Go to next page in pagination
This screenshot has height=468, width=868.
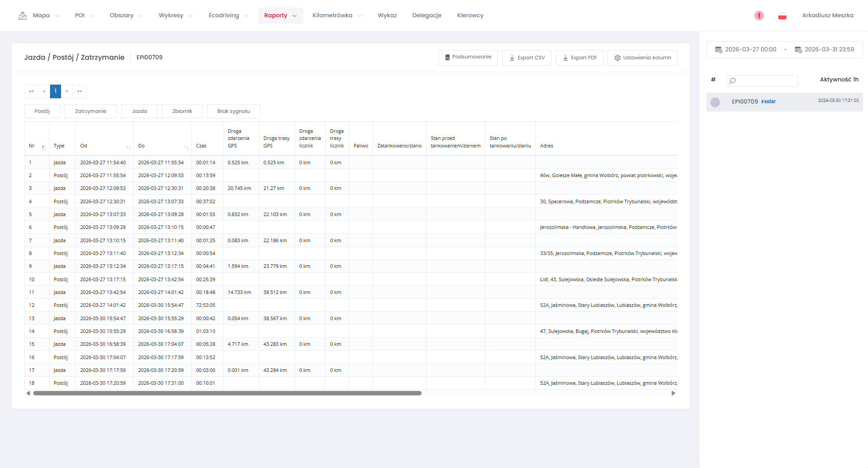pos(67,91)
